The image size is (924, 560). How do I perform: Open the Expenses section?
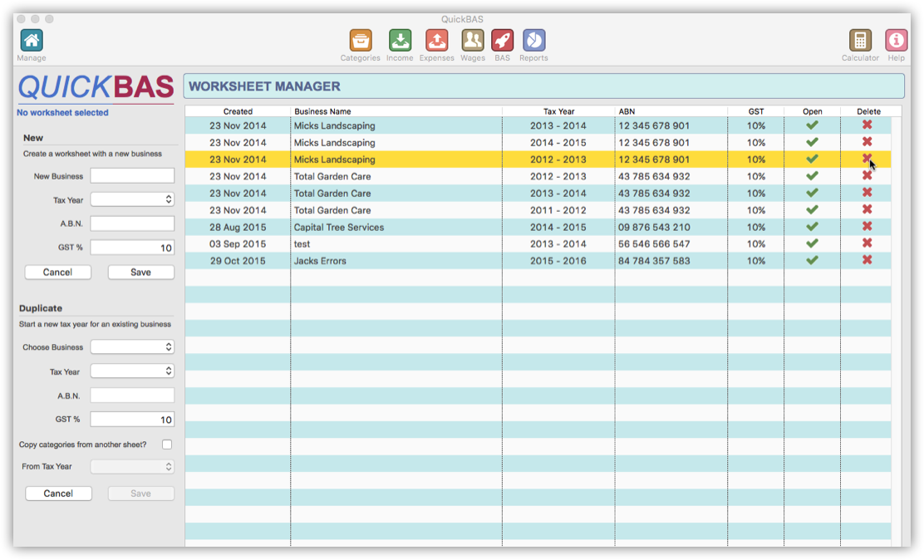click(x=436, y=39)
